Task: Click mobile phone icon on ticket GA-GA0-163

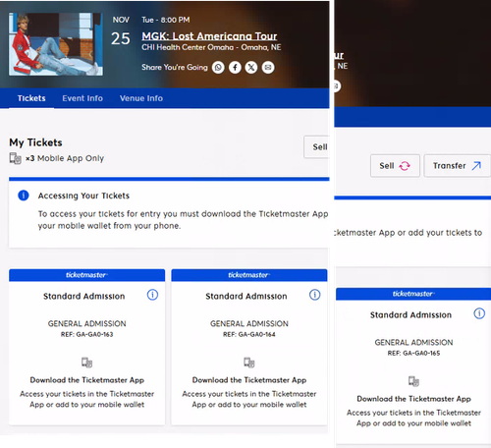Action: [x=87, y=363]
